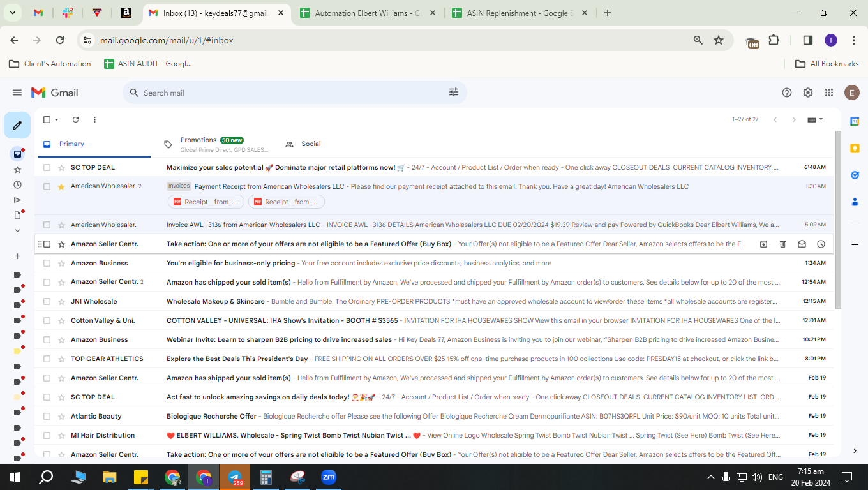Open the select-all checkbox dropdown arrow
Viewport: 868px width, 490px height.
coord(56,119)
